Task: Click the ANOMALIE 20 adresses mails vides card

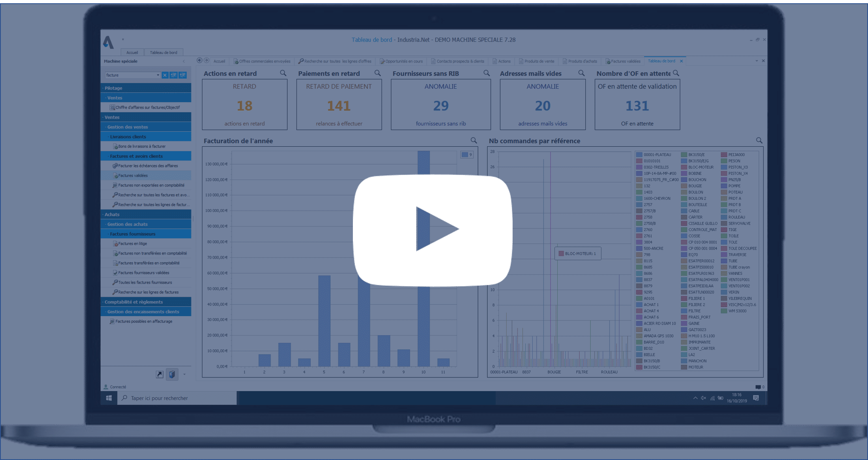Action: (543, 105)
